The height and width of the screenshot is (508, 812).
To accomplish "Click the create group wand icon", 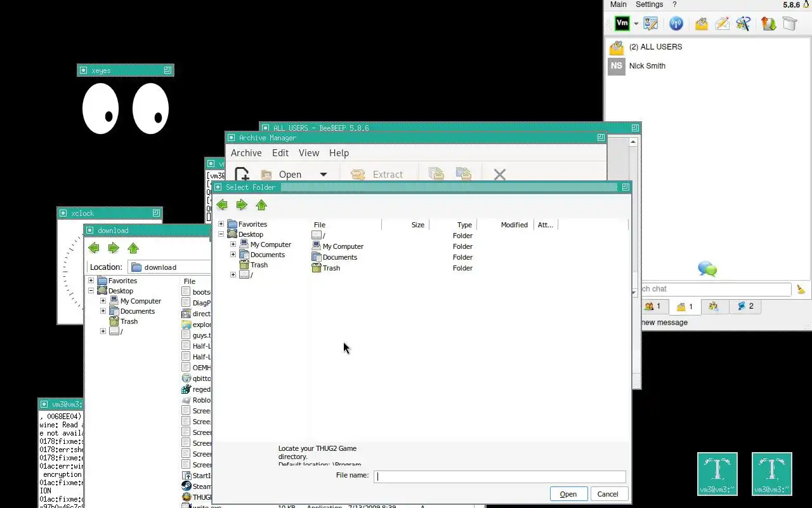I will tap(743, 23).
